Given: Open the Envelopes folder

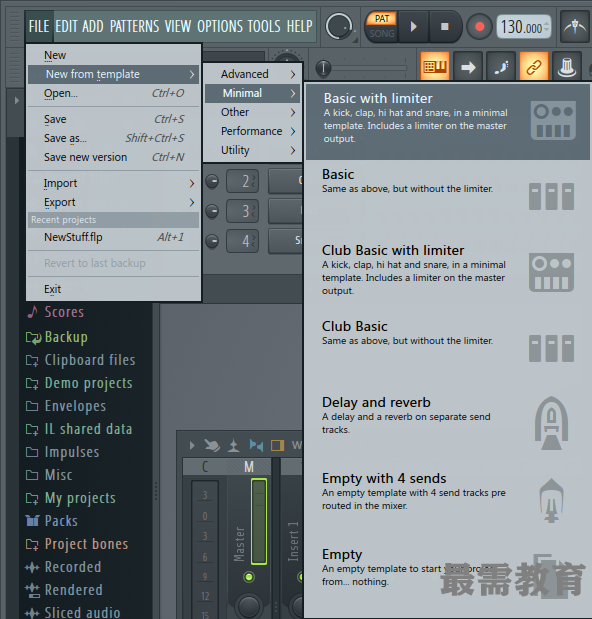Looking at the screenshot, I should (x=66, y=406).
